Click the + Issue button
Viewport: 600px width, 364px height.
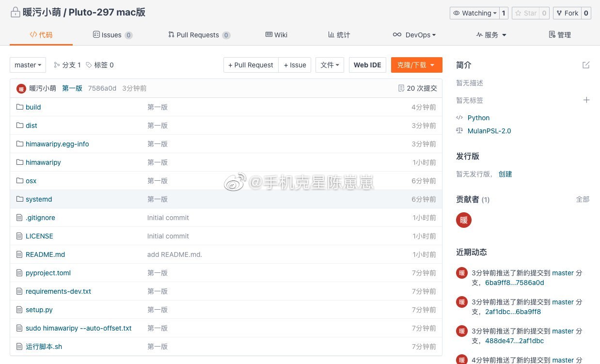tap(295, 65)
